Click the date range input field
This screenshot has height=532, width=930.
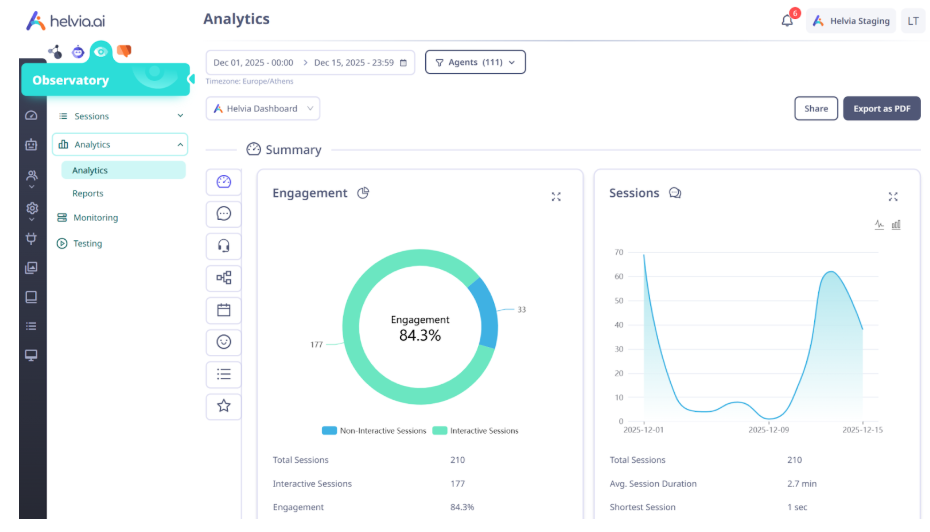tap(310, 62)
